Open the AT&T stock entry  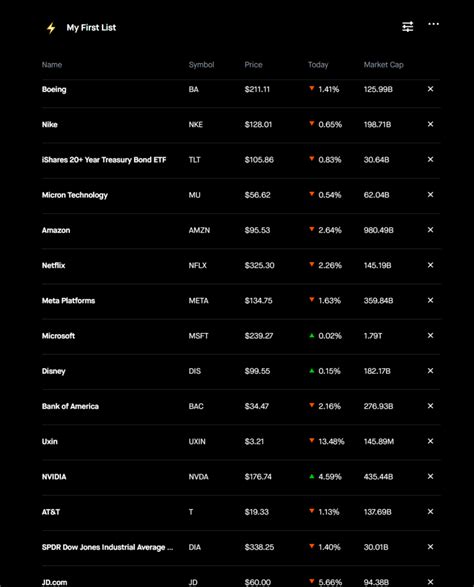click(241, 512)
